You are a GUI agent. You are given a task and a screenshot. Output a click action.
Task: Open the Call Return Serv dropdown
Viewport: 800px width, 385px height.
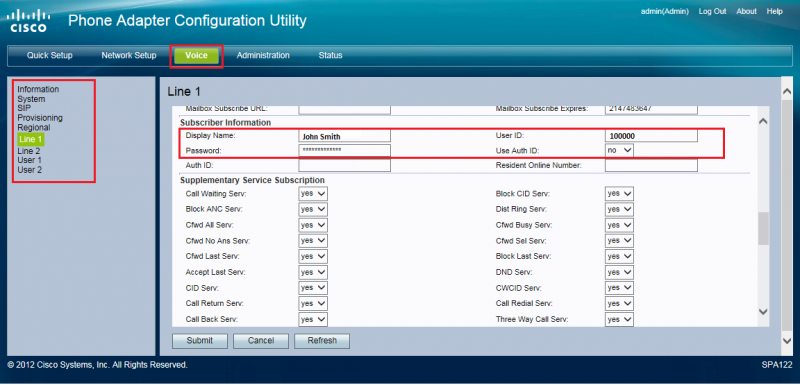pos(313,304)
